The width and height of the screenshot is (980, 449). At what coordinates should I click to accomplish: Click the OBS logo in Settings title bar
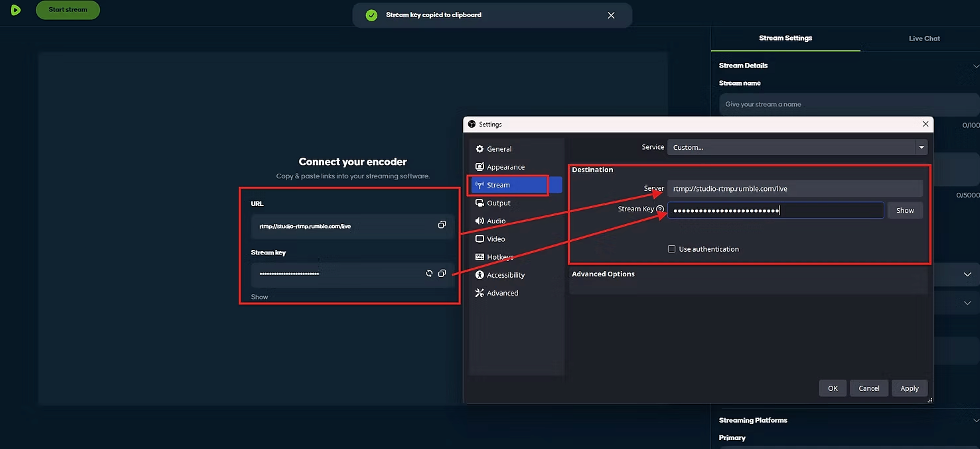pos(472,124)
